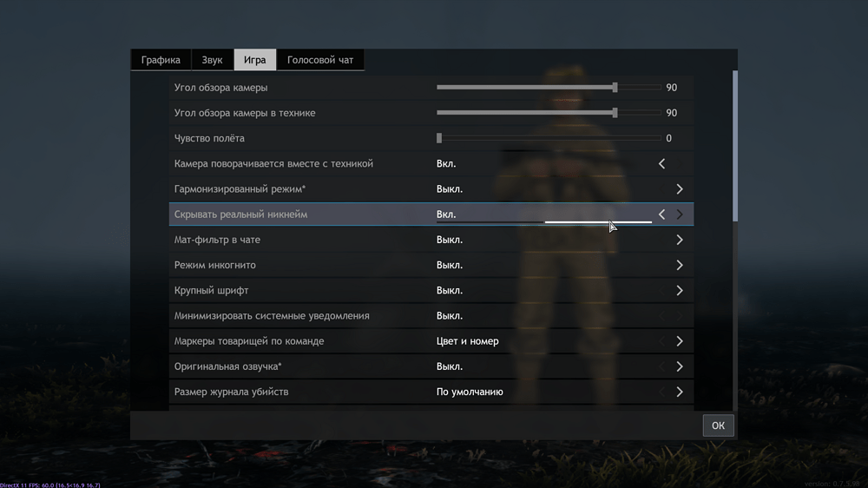Switch to the Графика tab
The height and width of the screenshot is (488, 868).
click(x=161, y=60)
